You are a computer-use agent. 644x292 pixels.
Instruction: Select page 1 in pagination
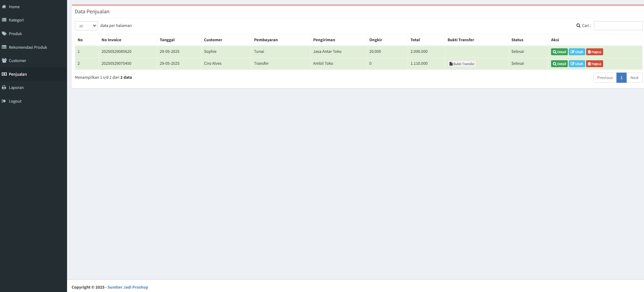pos(621,78)
